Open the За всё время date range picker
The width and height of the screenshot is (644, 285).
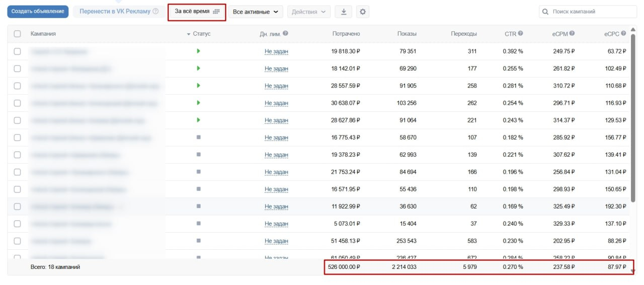pyautogui.click(x=197, y=12)
